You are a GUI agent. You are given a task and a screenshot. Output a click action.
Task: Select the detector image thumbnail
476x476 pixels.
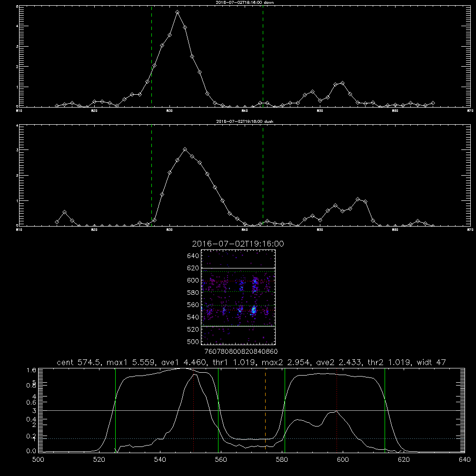tap(238, 297)
